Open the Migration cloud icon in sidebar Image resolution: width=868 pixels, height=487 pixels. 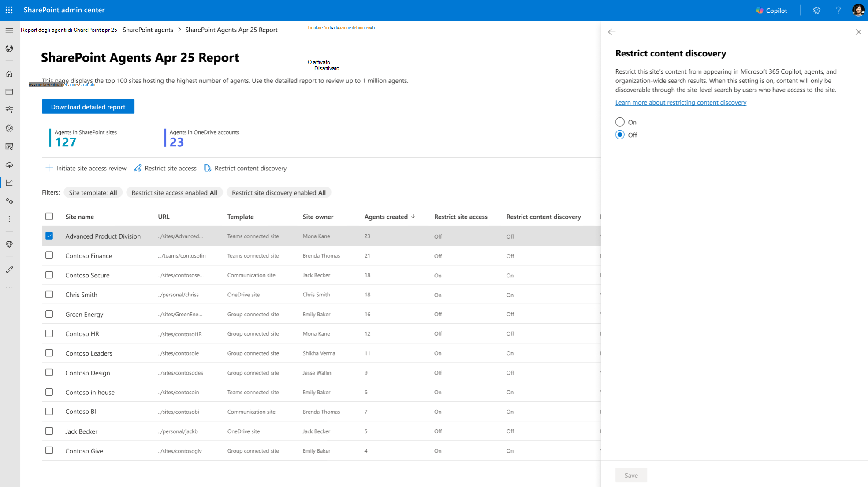coord(9,165)
